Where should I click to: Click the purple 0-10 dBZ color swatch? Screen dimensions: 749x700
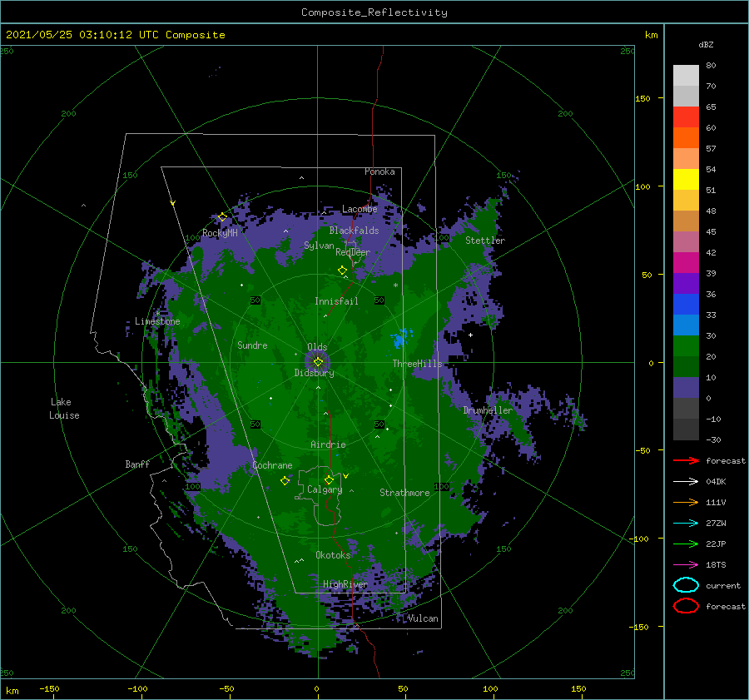[x=686, y=388]
